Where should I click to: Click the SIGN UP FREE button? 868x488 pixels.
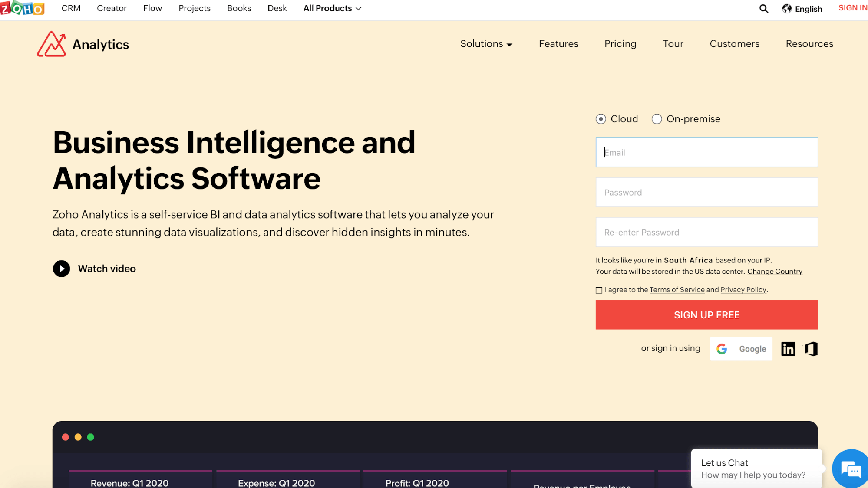click(706, 315)
